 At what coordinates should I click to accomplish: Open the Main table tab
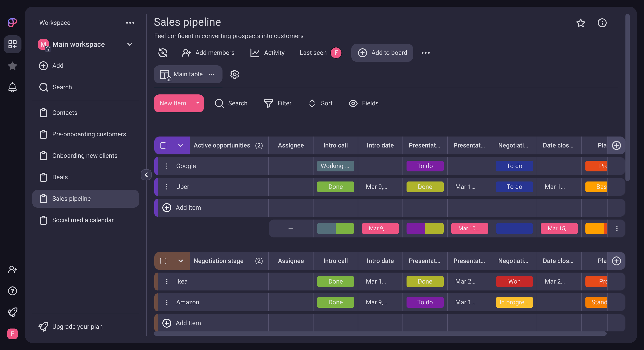[188, 74]
